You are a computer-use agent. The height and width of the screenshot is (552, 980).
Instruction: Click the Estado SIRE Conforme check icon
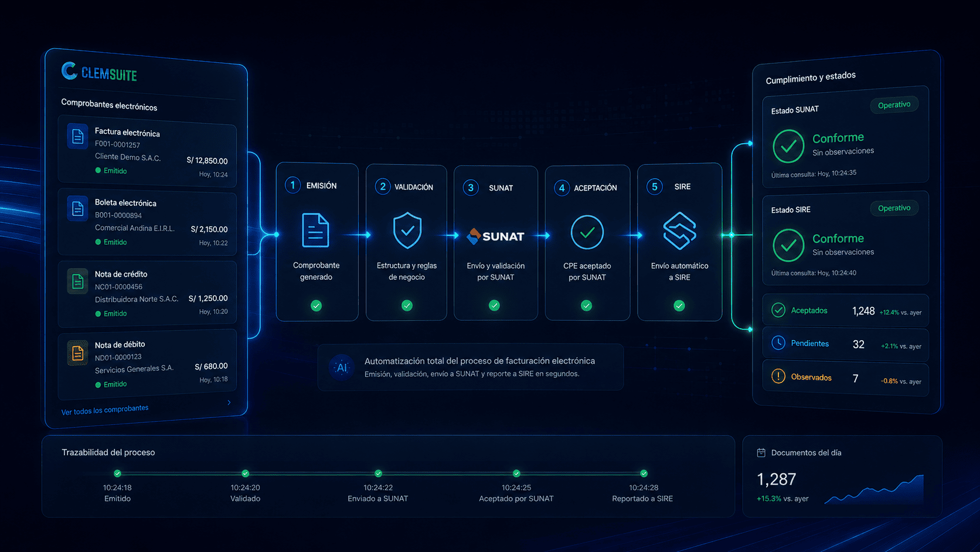[x=788, y=245]
